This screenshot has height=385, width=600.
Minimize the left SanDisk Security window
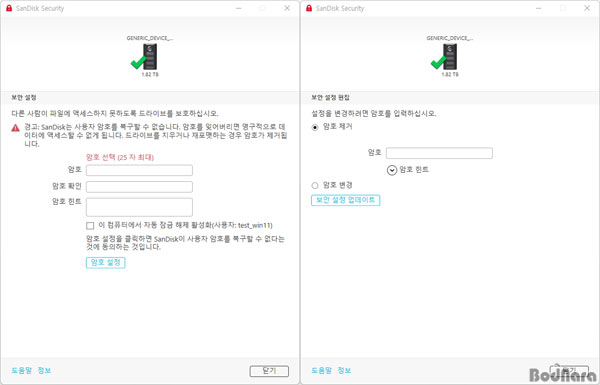(x=239, y=8)
